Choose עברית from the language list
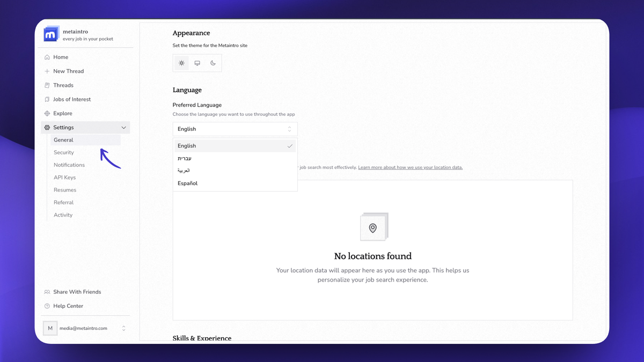Screen dimensions: 644x362 coord(235,158)
